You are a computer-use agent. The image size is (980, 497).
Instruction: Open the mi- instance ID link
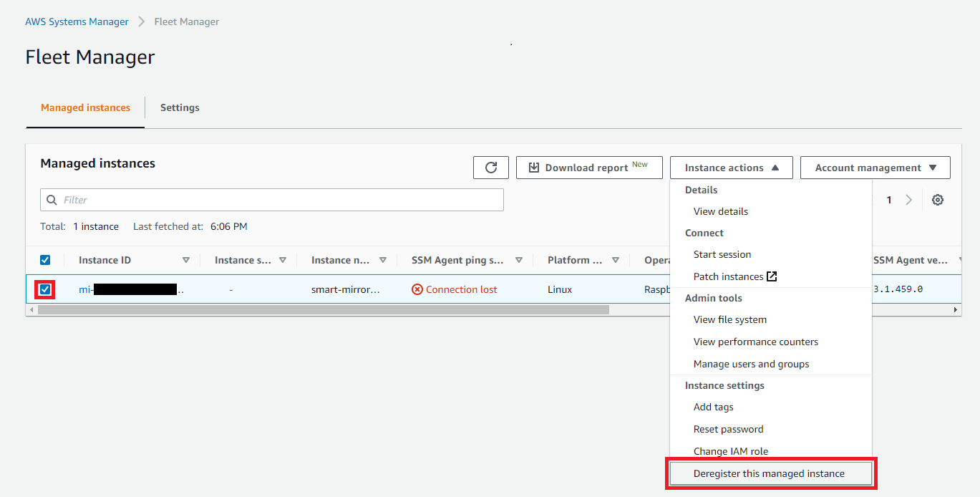86,289
